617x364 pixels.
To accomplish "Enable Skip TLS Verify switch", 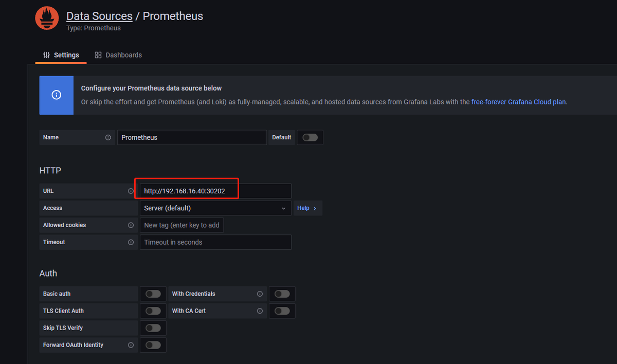I will click(153, 328).
